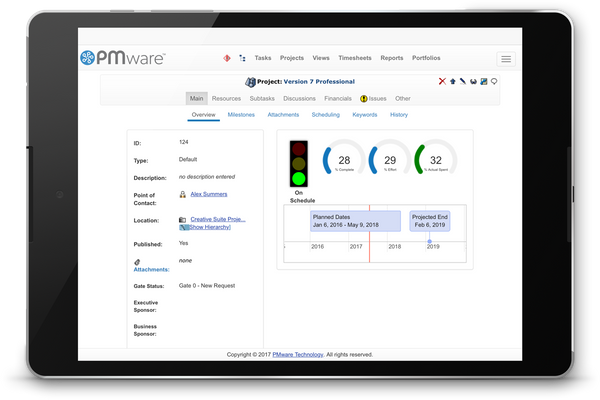Open the hierarchy tree icon in navbar
The image size is (600, 400).
pyautogui.click(x=242, y=58)
